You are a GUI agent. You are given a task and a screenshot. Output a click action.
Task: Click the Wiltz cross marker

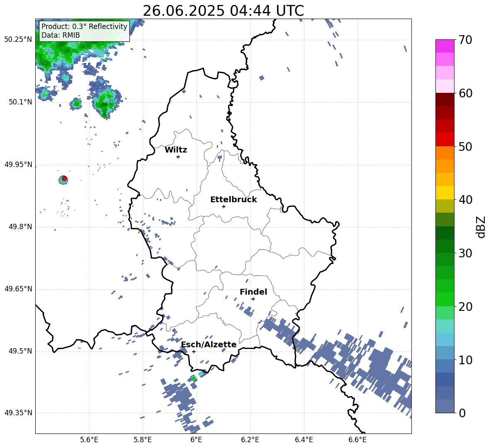(178, 157)
